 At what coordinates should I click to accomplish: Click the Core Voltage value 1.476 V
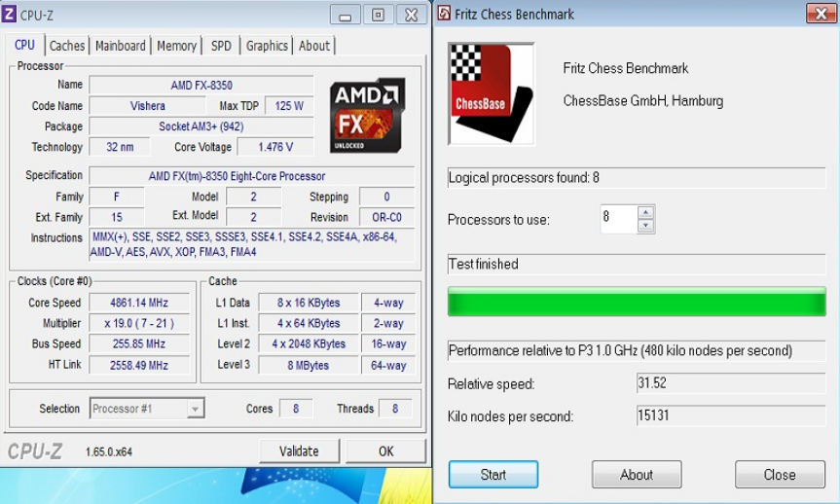[275, 147]
